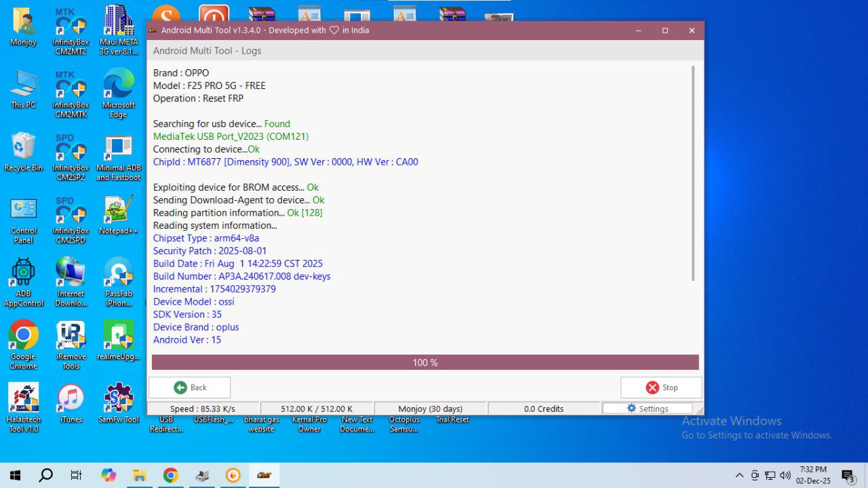Image resolution: width=868 pixels, height=488 pixels.
Task: Click the Windows Start button
Action: (x=15, y=475)
